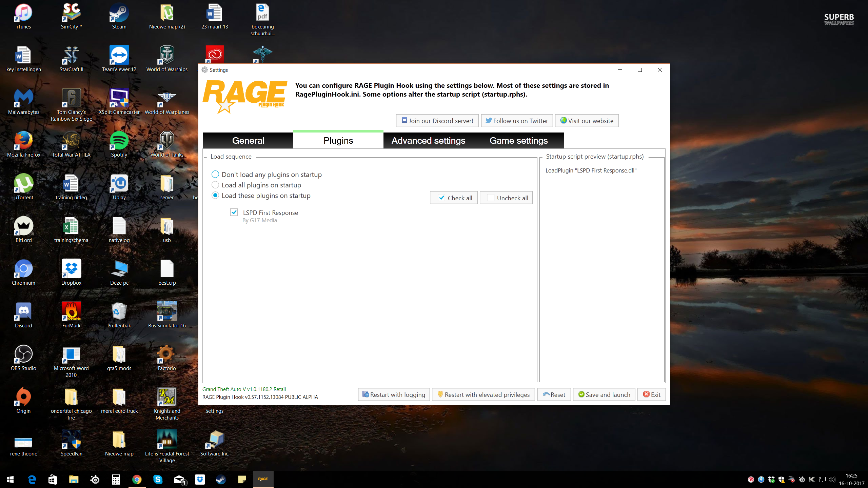Open the Windows Start menu
Screen dimensions: 868x488
(x=10, y=479)
